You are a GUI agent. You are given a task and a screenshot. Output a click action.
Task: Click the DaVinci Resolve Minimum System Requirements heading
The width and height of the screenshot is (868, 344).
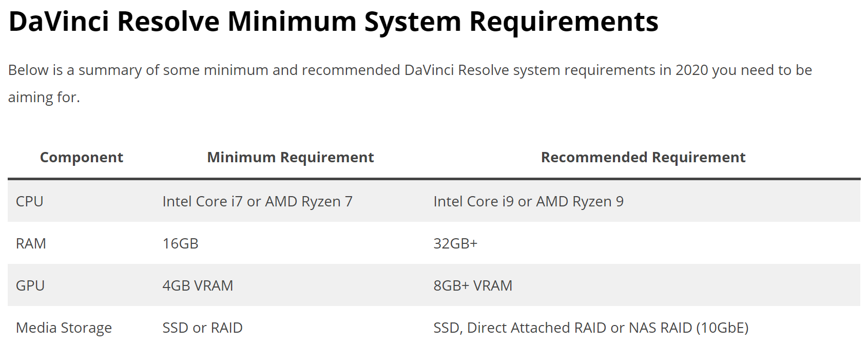click(333, 22)
